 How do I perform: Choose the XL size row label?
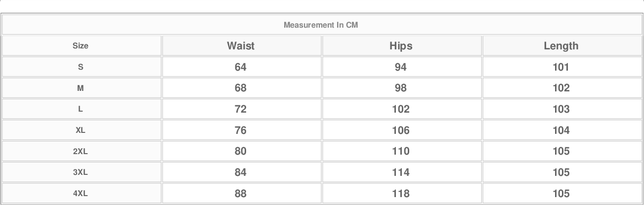pyautogui.click(x=81, y=130)
